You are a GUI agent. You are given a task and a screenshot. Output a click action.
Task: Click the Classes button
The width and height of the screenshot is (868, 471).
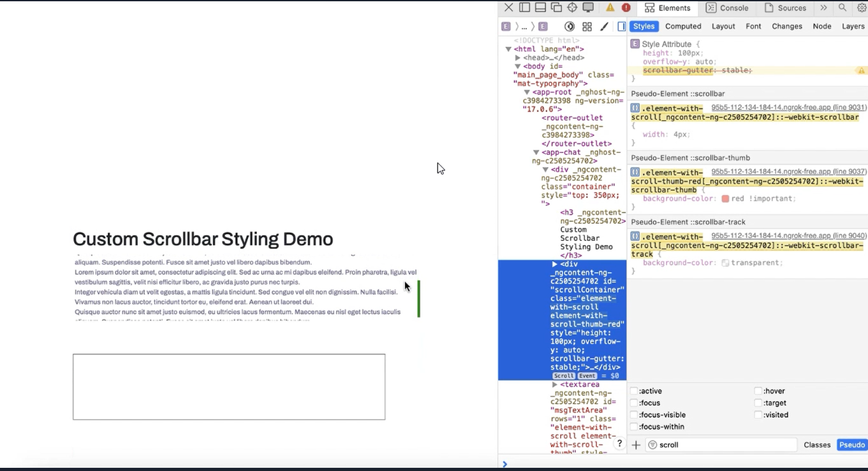[x=817, y=444]
